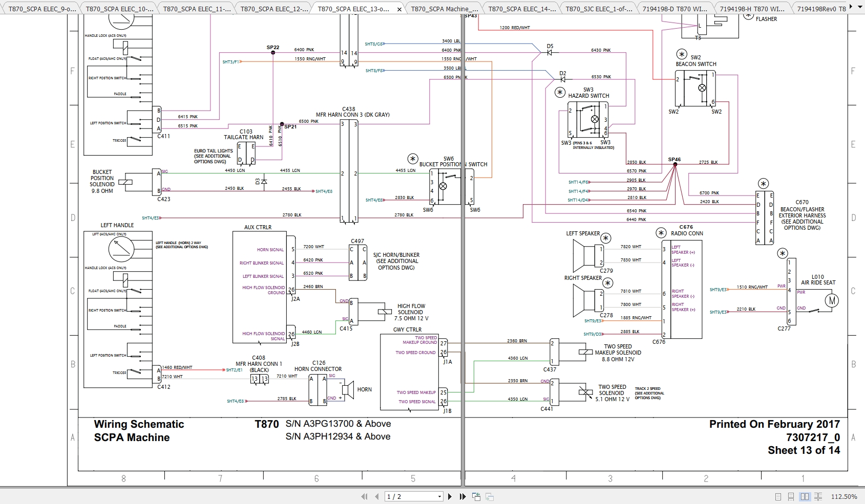Image resolution: width=865 pixels, height=504 pixels.
Task: Click the SHT4/E8 reference near bucket solenoid
Action: tap(324, 191)
